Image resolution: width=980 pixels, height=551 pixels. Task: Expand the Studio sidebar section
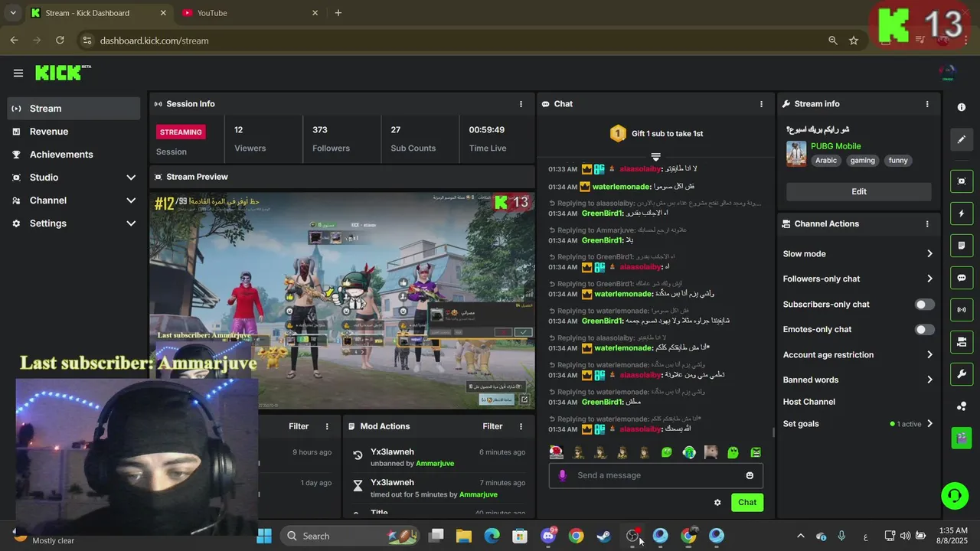click(131, 178)
